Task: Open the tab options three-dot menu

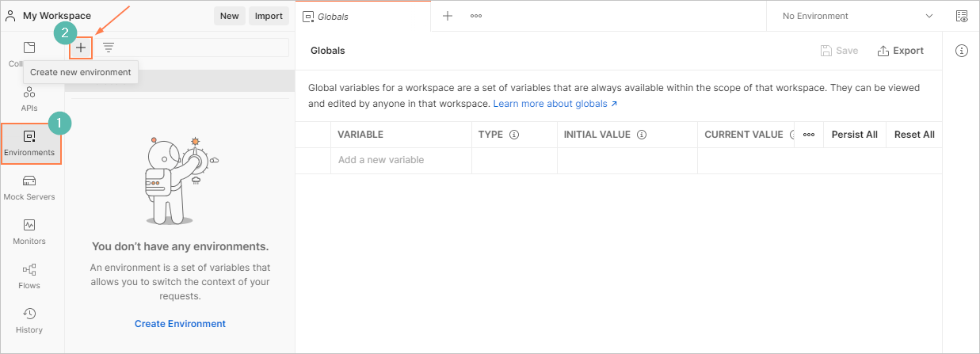Action: (476, 16)
